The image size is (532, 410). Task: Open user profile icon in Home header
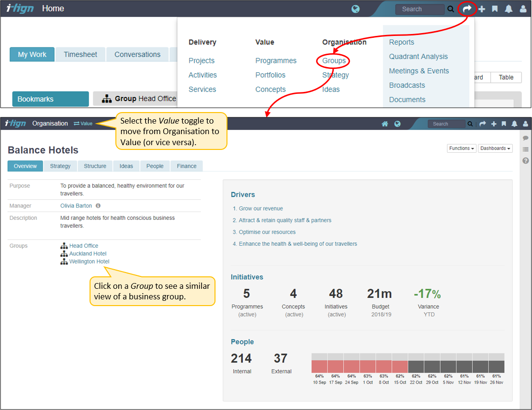523,9
